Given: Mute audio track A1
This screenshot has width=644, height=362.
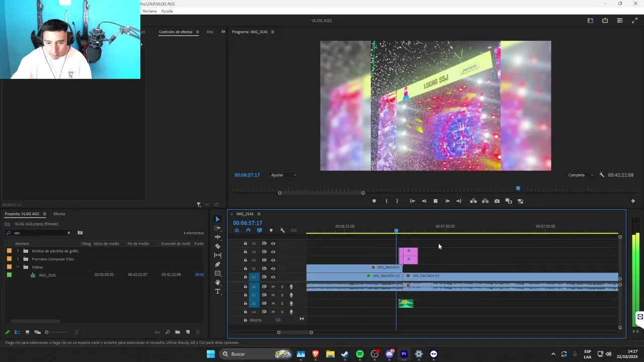Looking at the screenshot, I should click(x=273, y=287).
